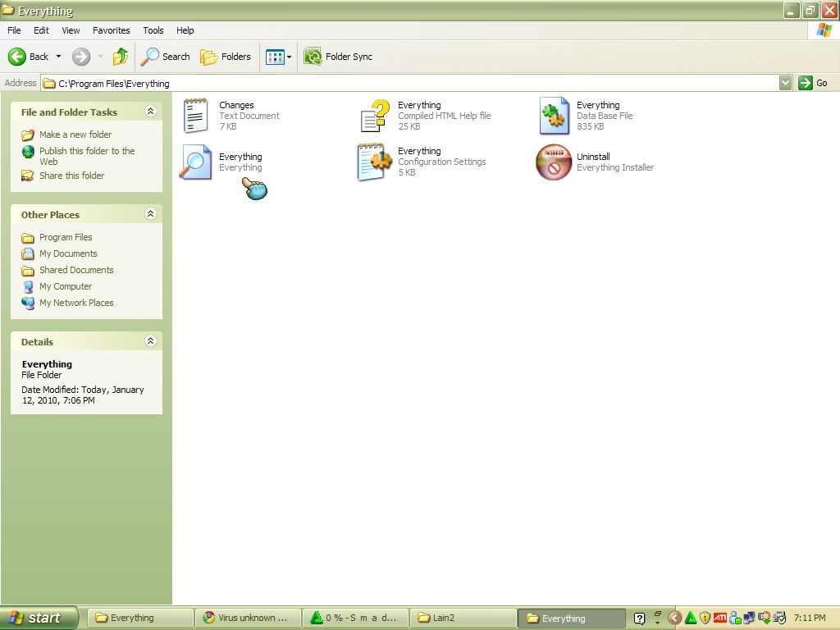Launch Folder Sync from the toolbar
The width and height of the screenshot is (840, 630).
[x=337, y=57]
